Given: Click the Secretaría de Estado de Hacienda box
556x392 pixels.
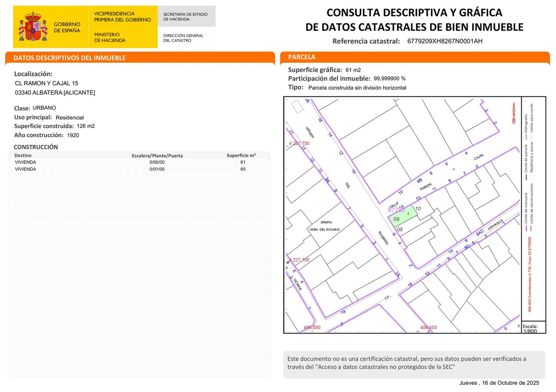Looking at the screenshot, I should 186,16.
